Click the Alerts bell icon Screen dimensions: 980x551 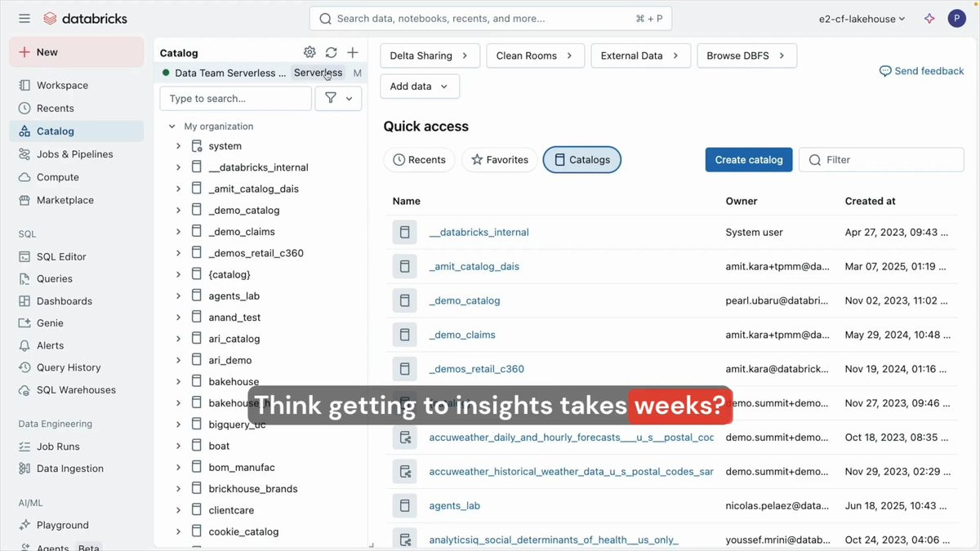[x=24, y=345]
